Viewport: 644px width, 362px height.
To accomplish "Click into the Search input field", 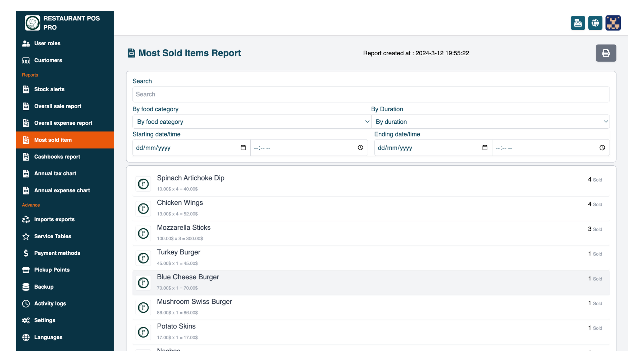I will (x=371, y=95).
